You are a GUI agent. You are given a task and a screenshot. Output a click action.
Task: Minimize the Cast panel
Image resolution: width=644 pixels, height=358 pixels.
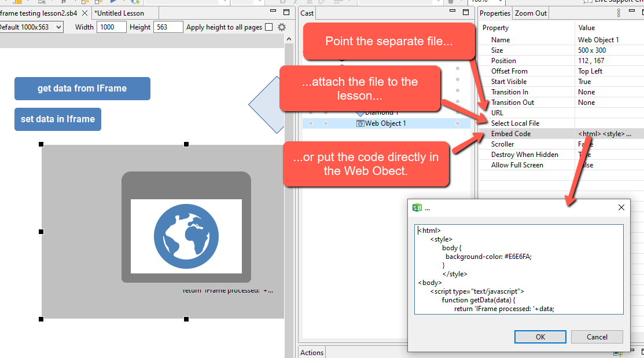click(452, 11)
